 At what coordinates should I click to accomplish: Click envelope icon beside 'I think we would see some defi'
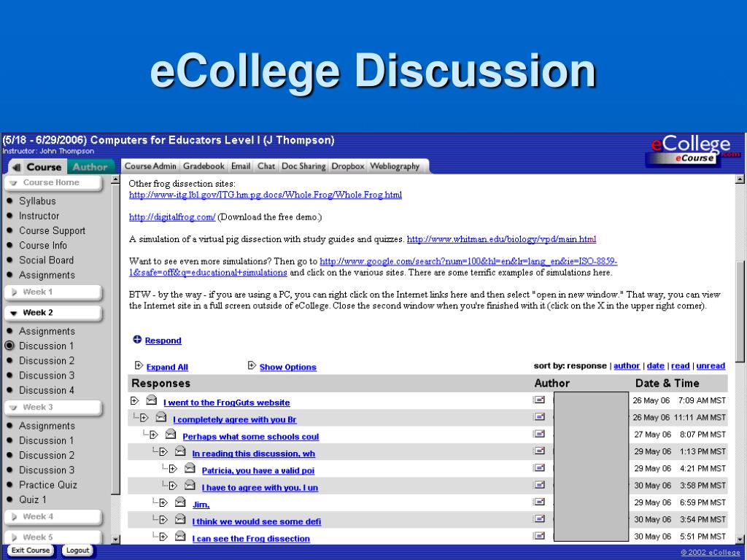click(180, 519)
